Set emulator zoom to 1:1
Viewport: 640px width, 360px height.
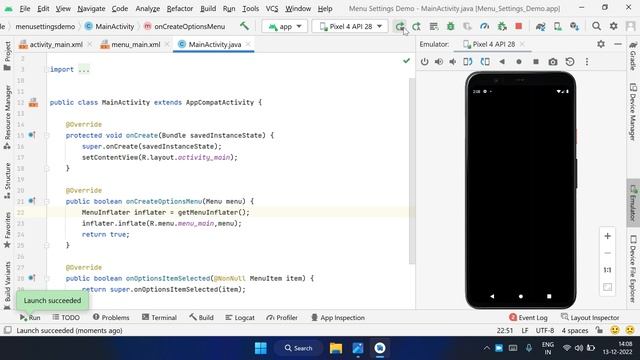click(x=607, y=270)
